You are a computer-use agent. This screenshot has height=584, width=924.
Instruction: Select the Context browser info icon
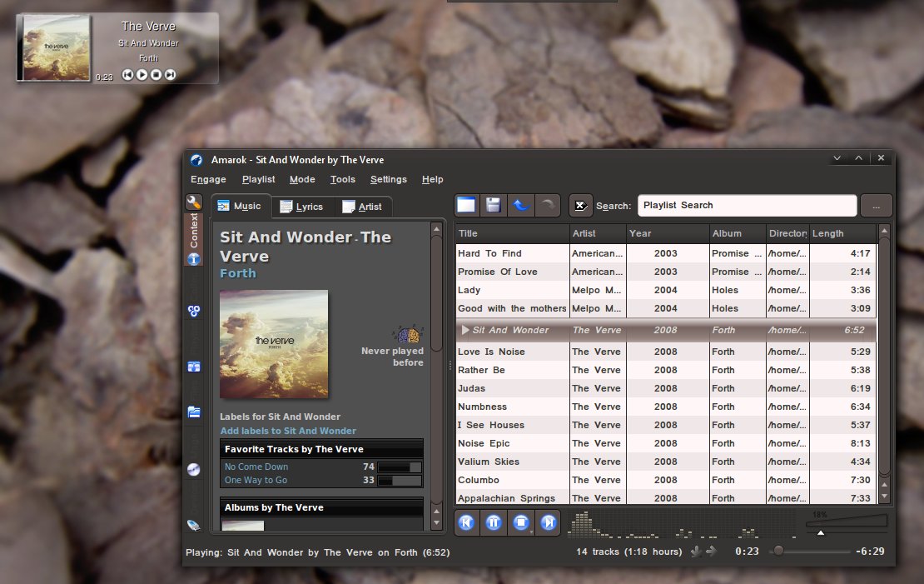(194, 259)
